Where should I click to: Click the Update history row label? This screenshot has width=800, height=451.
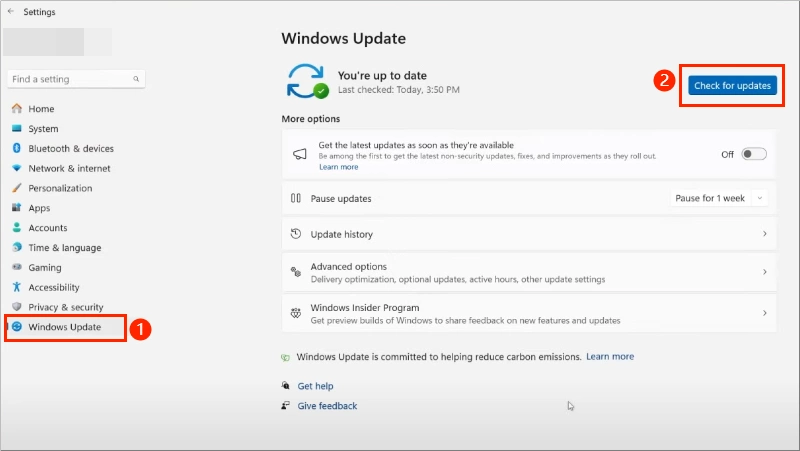342,234
